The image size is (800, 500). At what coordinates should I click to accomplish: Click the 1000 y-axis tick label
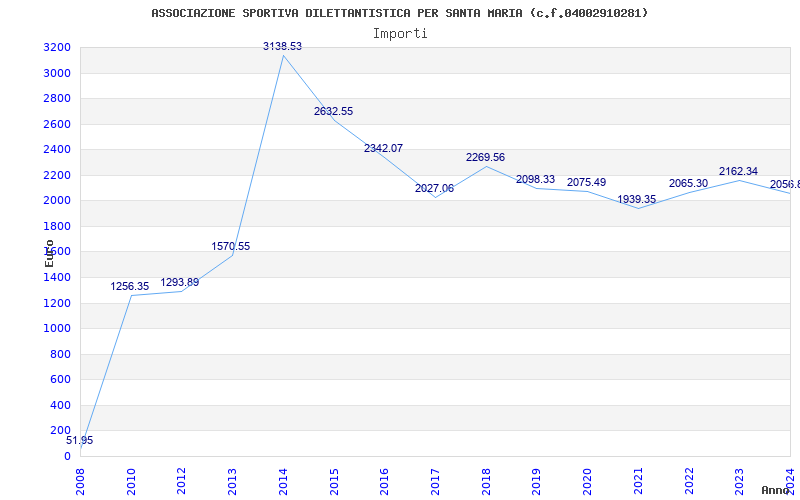(58, 329)
